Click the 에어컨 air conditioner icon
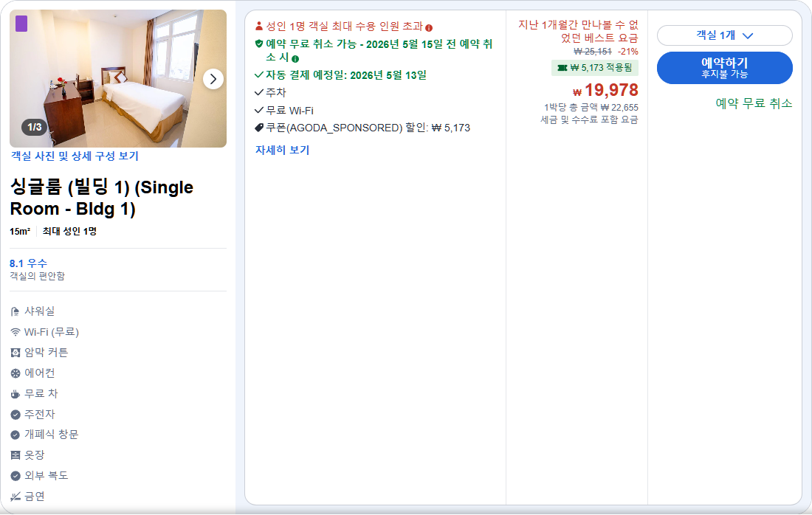The height and width of the screenshot is (515, 812). [17, 373]
